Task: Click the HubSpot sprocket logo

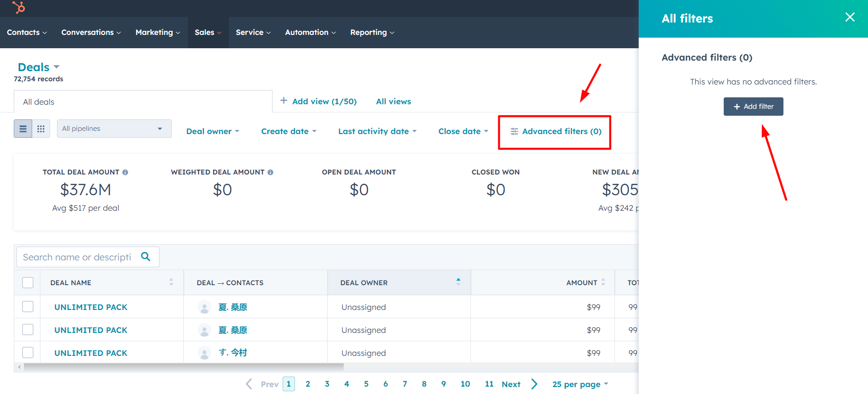Action: 19,7
